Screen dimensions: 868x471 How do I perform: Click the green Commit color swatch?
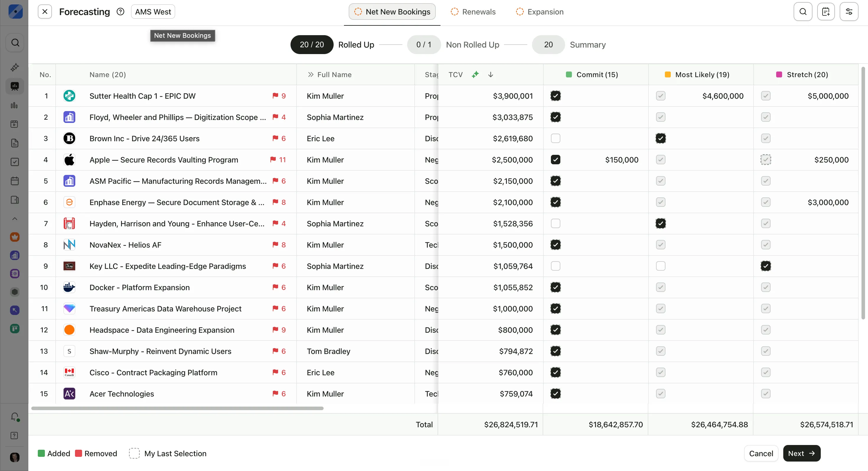coord(569,74)
